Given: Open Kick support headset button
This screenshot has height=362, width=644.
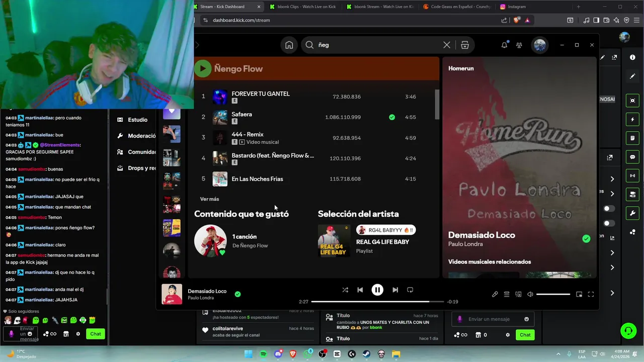Looking at the screenshot, I should [x=628, y=330].
